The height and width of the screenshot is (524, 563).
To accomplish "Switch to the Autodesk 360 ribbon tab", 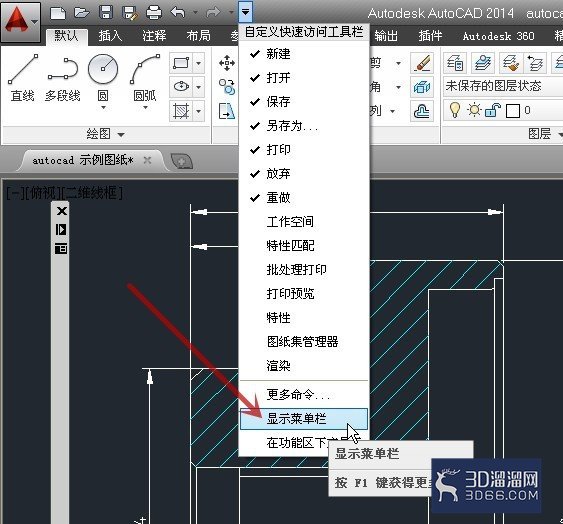I will (x=498, y=36).
